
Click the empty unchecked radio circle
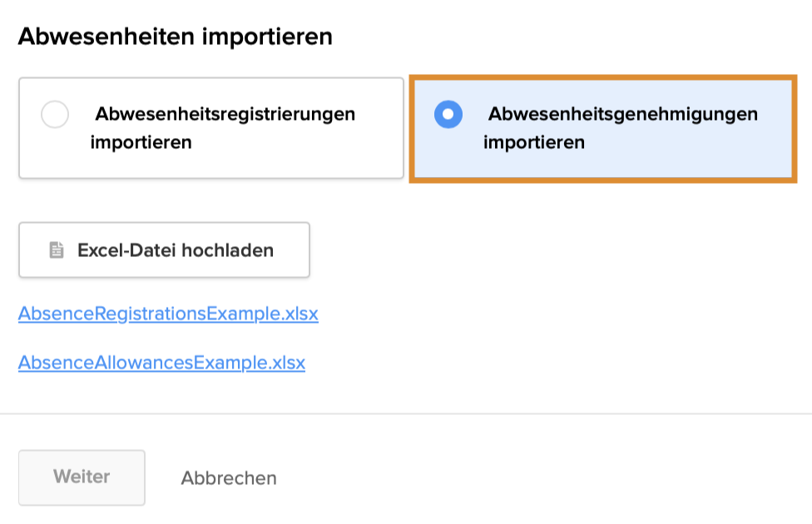point(55,115)
